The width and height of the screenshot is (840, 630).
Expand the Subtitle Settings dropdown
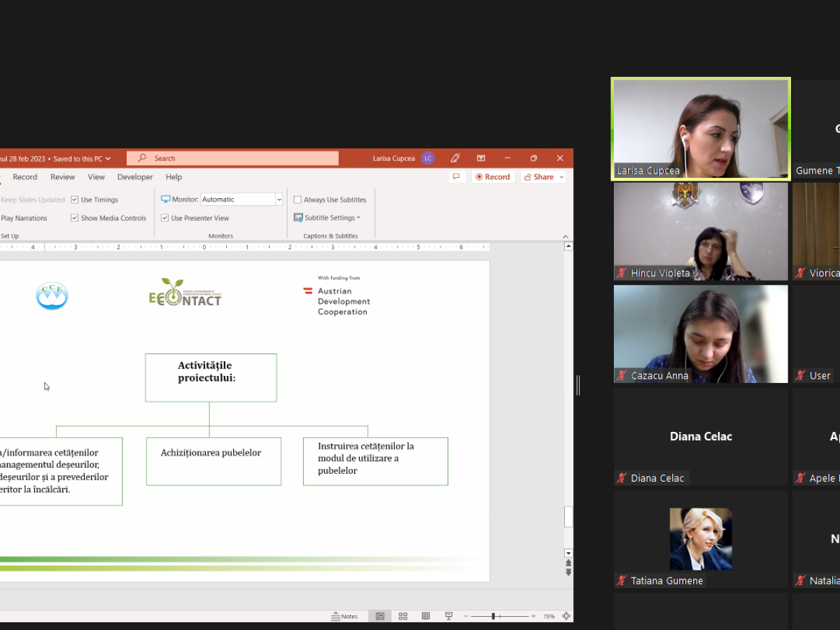tap(359, 218)
